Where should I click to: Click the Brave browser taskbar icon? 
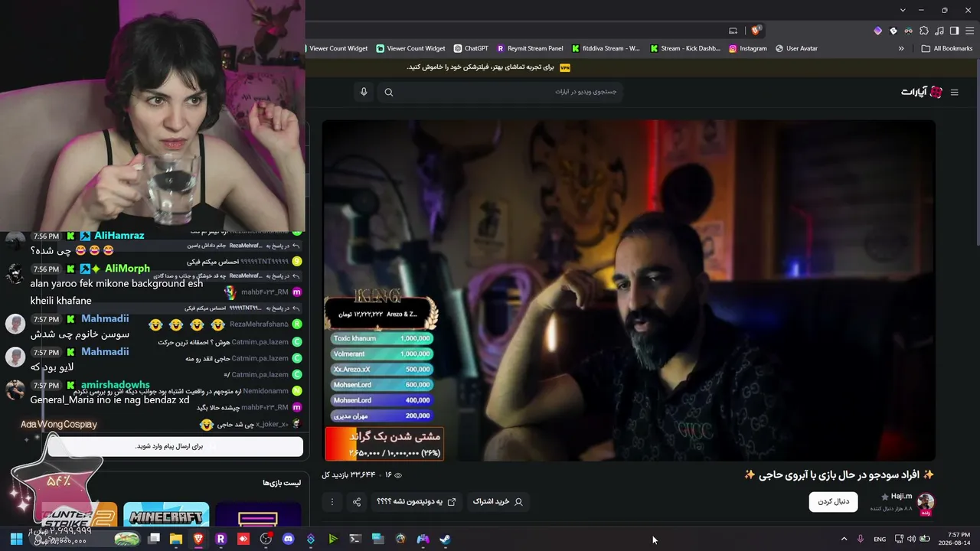(198, 539)
